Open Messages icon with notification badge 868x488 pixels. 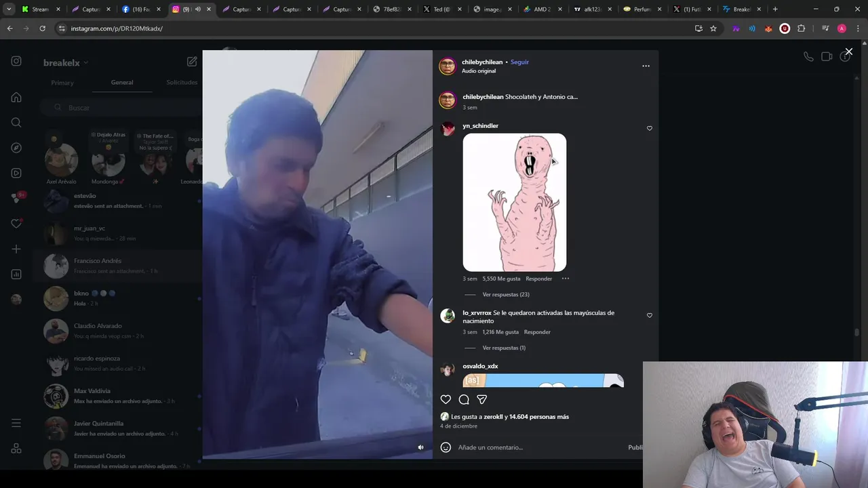pos(17,198)
